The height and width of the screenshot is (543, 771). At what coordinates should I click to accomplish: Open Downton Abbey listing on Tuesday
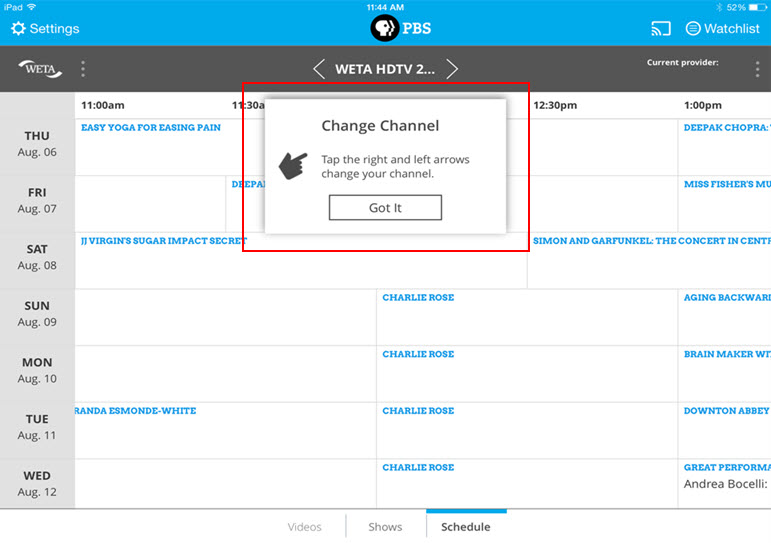tap(726, 411)
